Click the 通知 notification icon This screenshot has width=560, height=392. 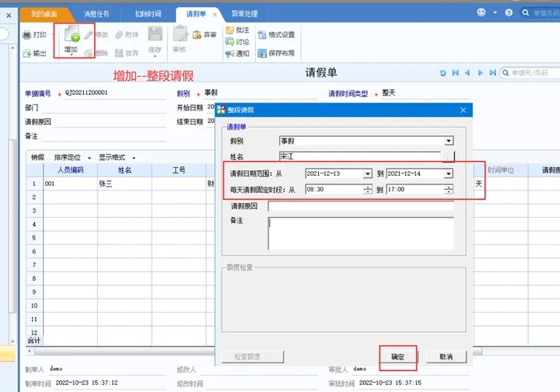(x=229, y=54)
